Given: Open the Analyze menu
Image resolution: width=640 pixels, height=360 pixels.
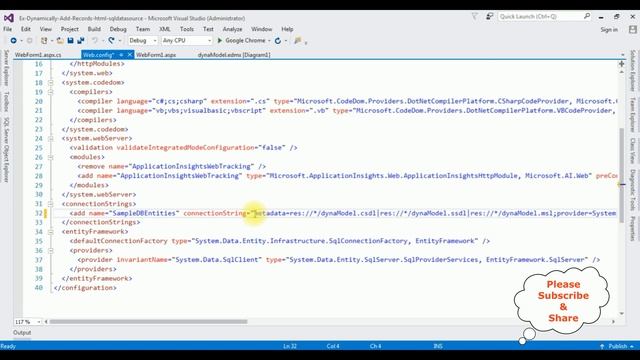Looking at the screenshot, I should click(233, 29).
